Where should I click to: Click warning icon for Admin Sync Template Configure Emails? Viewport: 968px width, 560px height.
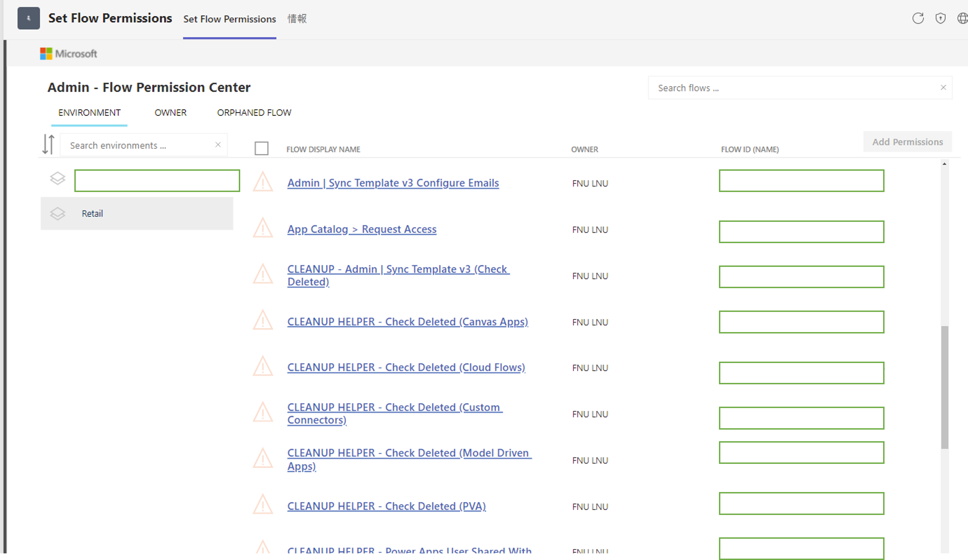263,182
